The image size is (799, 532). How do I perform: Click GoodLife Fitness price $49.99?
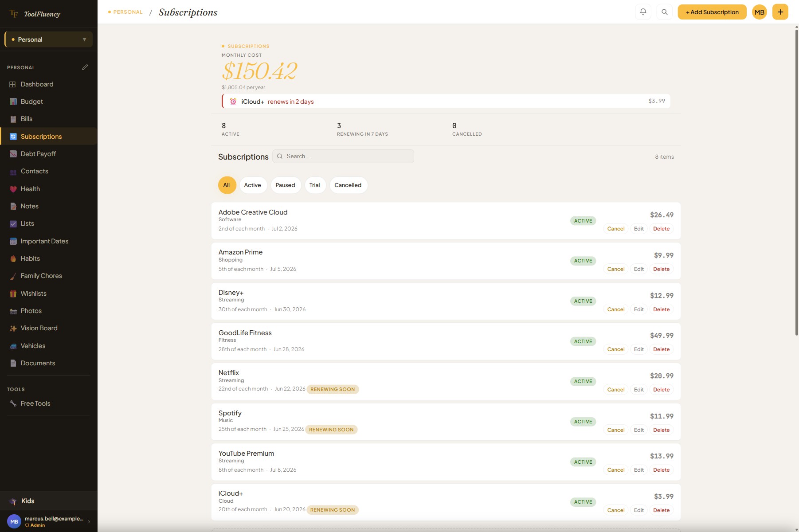click(x=662, y=336)
